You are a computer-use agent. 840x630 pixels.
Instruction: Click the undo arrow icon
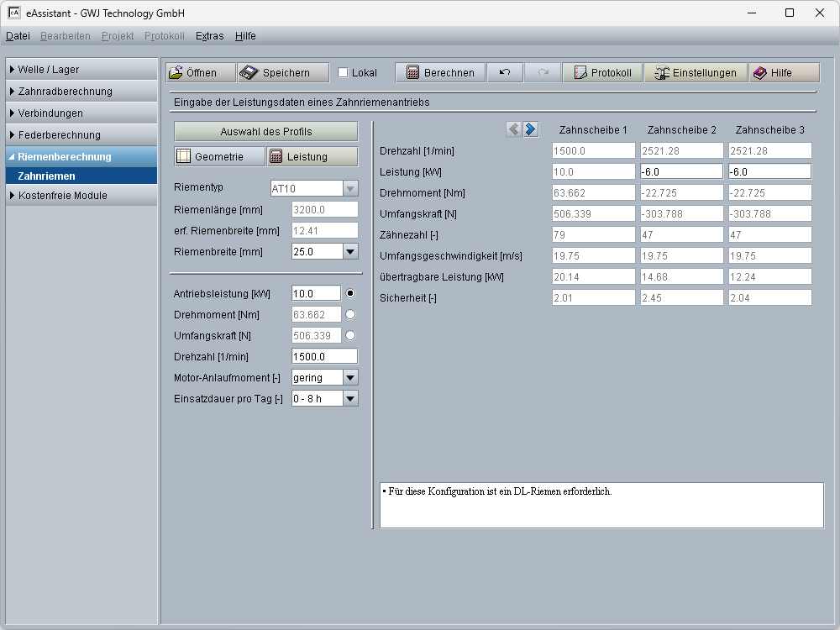click(504, 73)
